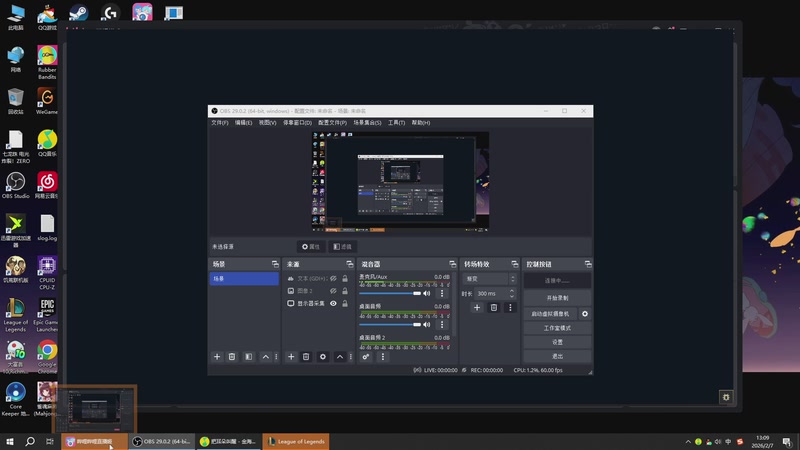Open 设置 settings in Controls panel
This screenshot has height=450, width=800.
tap(557, 342)
